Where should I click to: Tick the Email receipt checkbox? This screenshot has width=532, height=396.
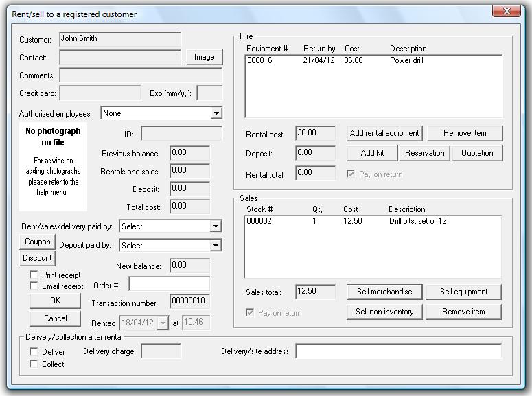point(34,286)
